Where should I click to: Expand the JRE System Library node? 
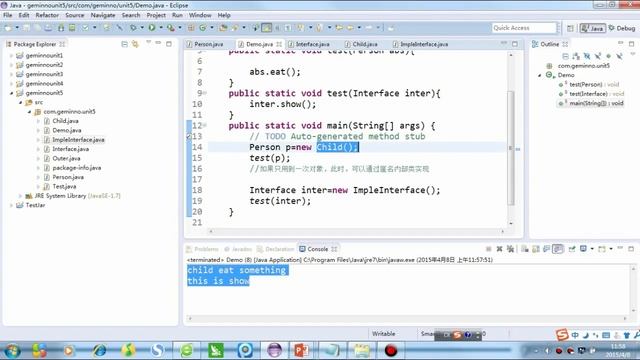point(20,196)
